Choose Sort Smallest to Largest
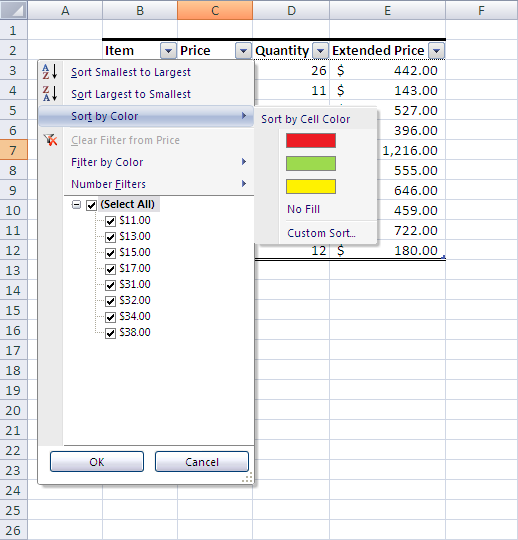Screen dimensions: 518x540 click(x=131, y=72)
